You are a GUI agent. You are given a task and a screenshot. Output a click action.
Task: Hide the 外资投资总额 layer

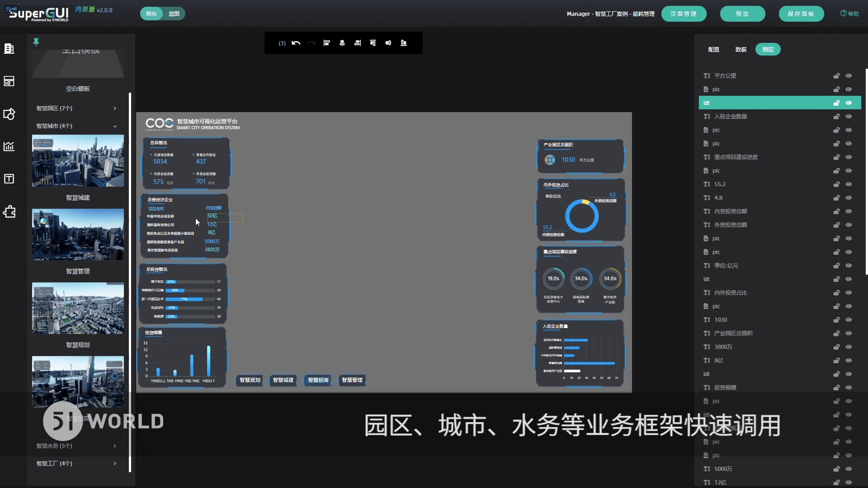(849, 225)
